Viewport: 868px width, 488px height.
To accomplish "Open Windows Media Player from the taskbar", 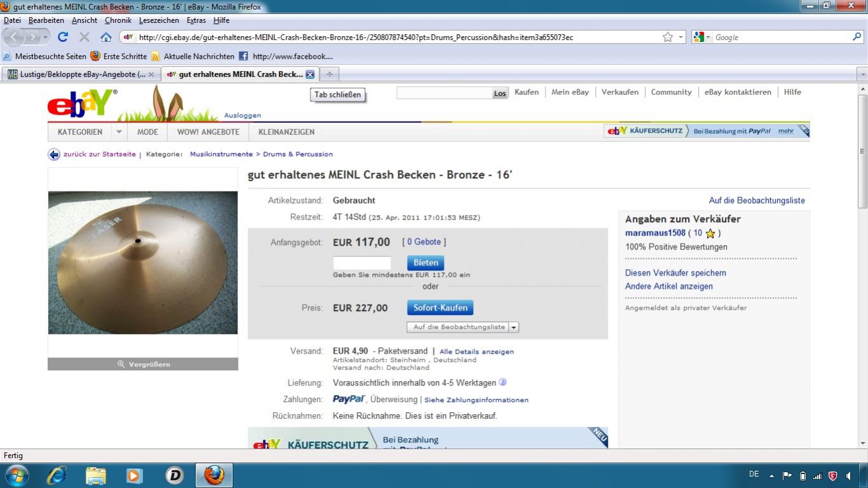I will pyautogui.click(x=135, y=475).
